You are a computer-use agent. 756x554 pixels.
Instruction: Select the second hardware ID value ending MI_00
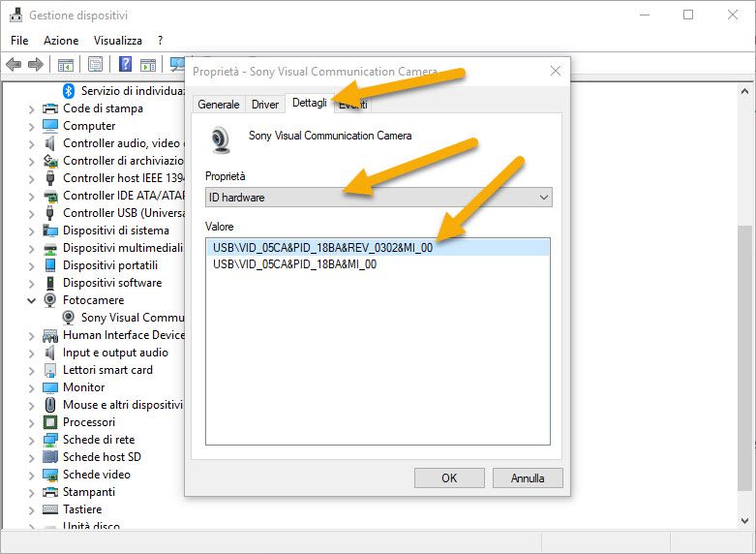[294, 264]
